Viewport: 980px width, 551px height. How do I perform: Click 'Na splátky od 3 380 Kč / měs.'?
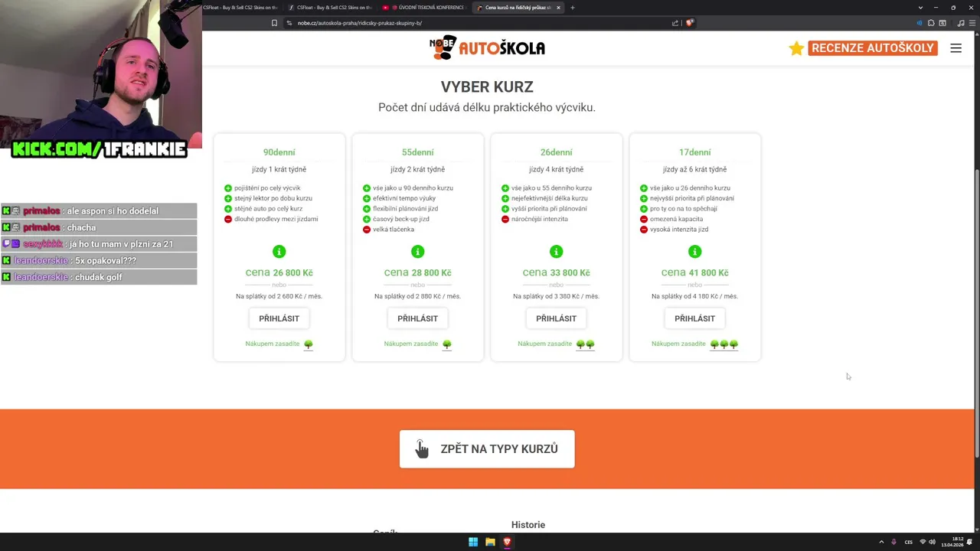(x=556, y=296)
